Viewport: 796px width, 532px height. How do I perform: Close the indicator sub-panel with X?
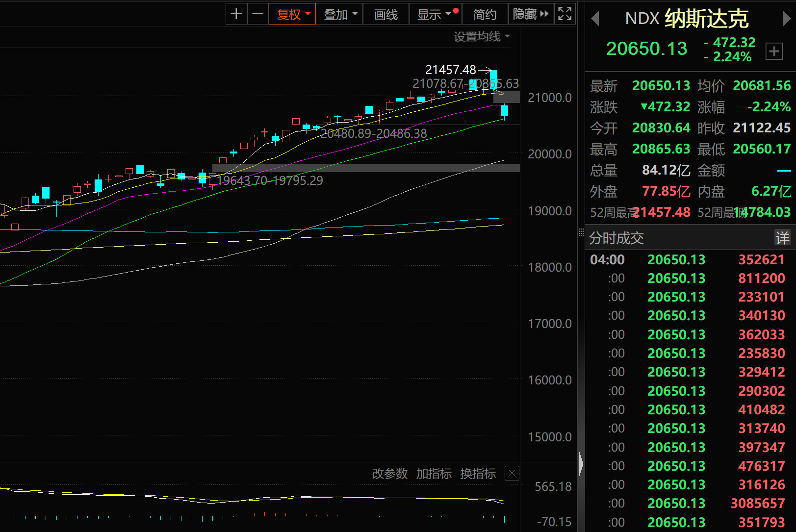point(512,473)
